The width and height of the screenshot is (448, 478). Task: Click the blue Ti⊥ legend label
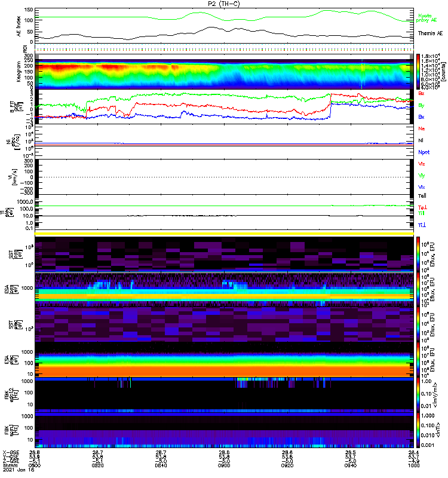[x=422, y=225]
